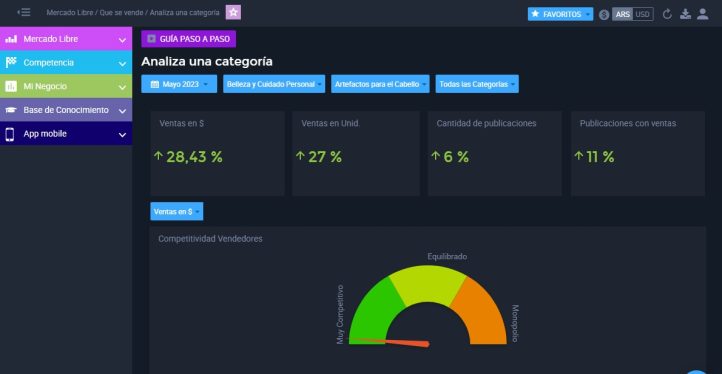Viewport: 722px width, 374px height.
Task: Open the Mercado Libre sidebar section
Action: 66,39
